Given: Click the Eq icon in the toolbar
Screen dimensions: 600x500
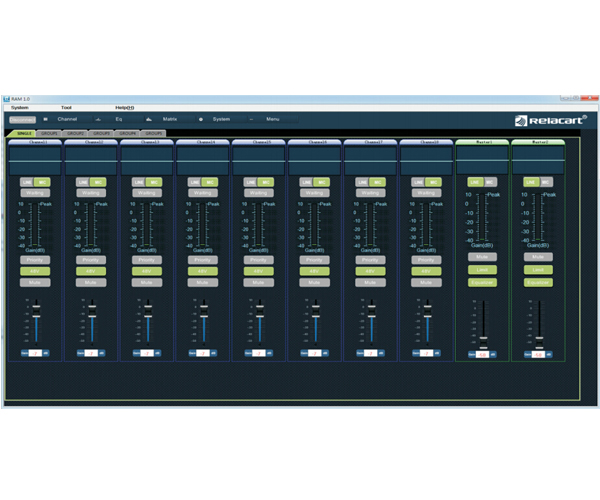Looking at the screenshot, I should point(98,119).
